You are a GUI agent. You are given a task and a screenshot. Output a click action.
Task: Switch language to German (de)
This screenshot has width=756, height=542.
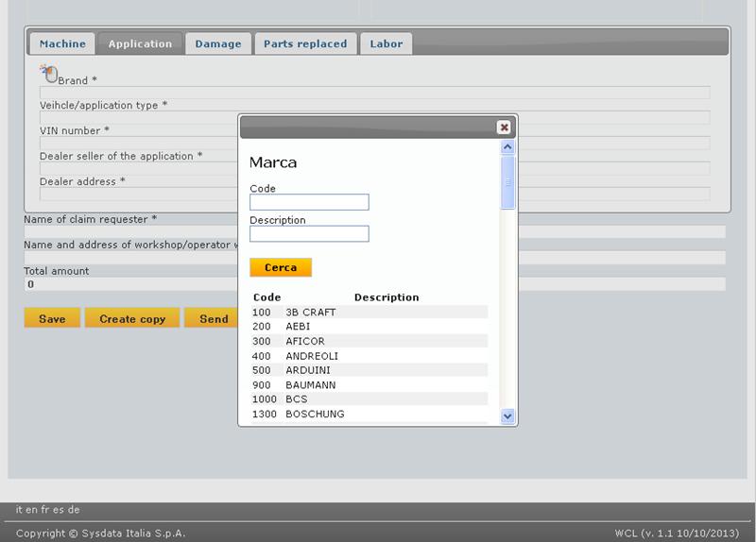click(x=74, y=509)
